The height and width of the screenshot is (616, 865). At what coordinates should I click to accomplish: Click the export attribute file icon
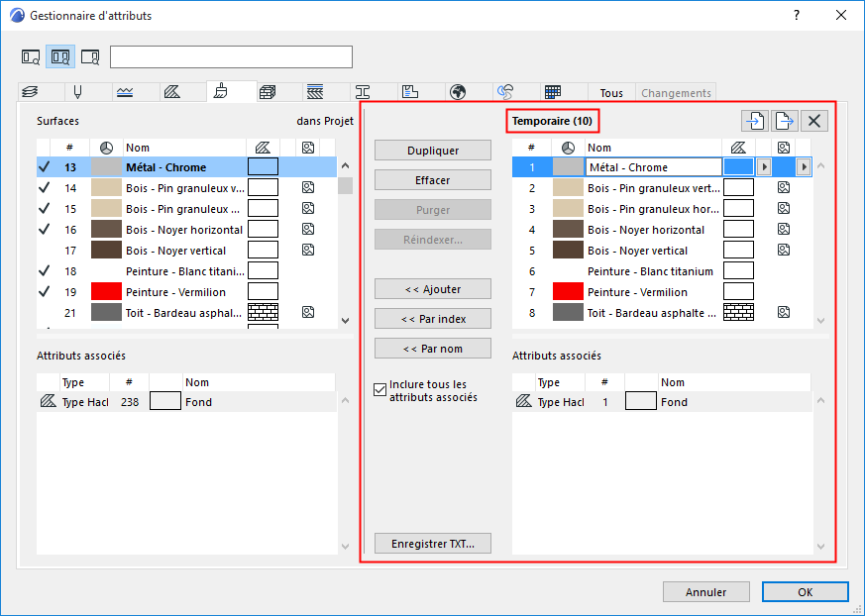(785, 121)
